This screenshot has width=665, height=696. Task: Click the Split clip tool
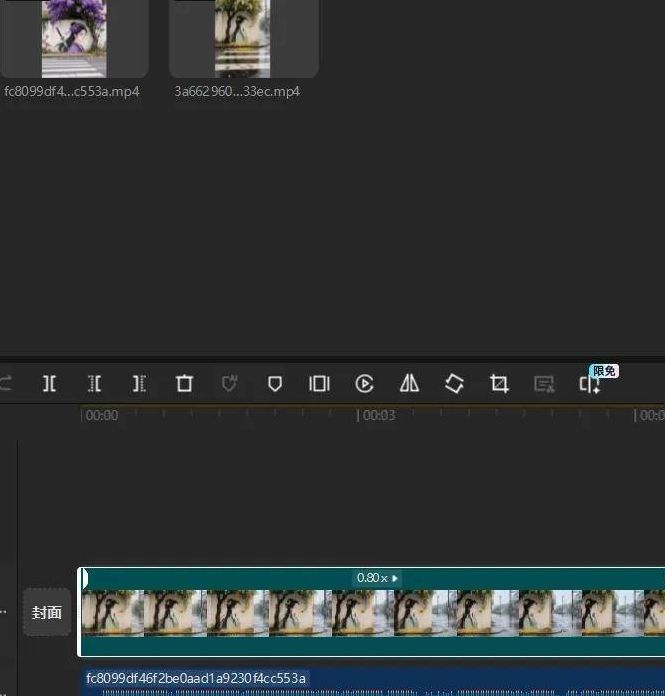(49, 384)
